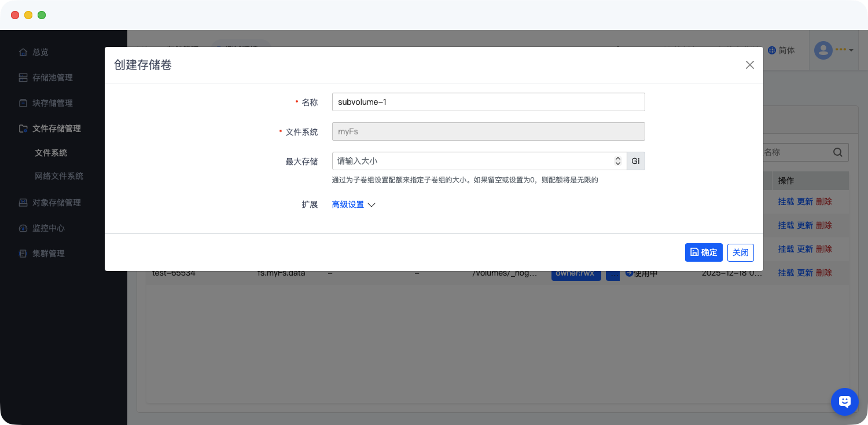Click the search magnifier icon
Screen dimensions: 868x425
click(838, 152)
